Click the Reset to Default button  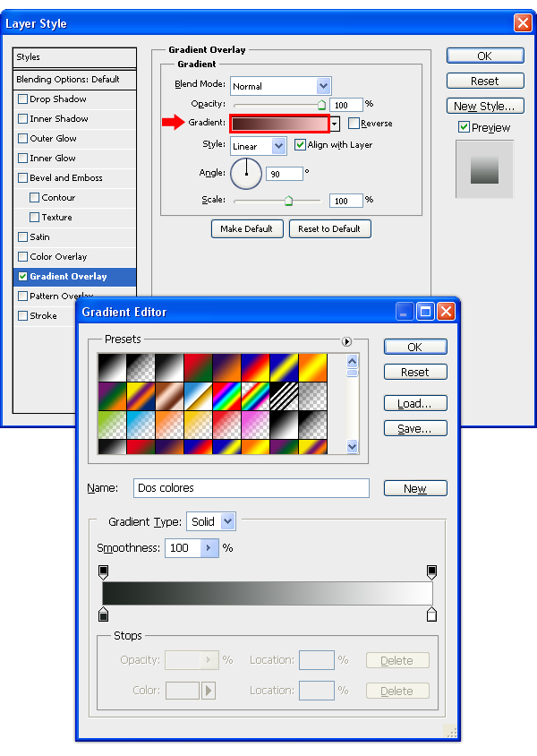coord(330,229)
